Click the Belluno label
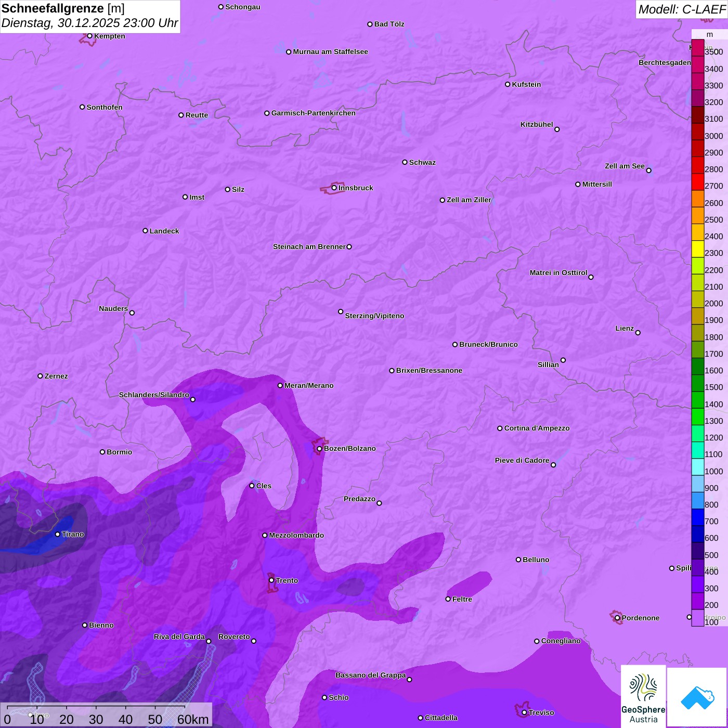 coord(536,560)
